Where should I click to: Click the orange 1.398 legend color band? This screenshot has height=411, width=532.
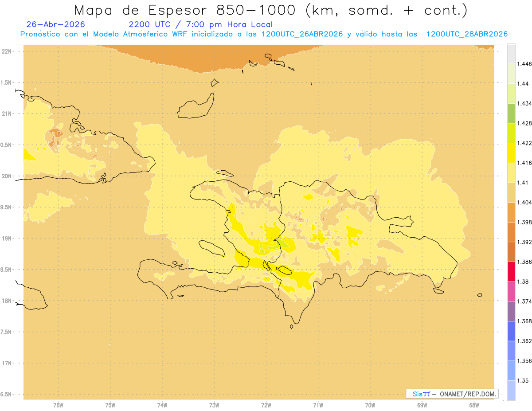(x=511, y=212)
